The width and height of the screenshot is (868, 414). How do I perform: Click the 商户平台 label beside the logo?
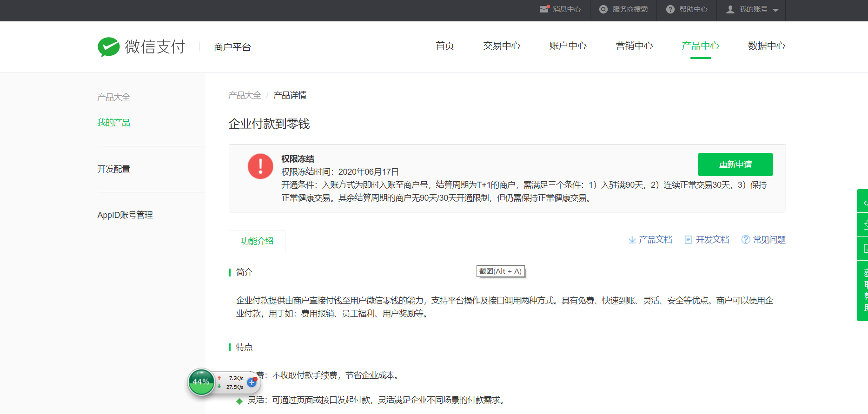232,47
